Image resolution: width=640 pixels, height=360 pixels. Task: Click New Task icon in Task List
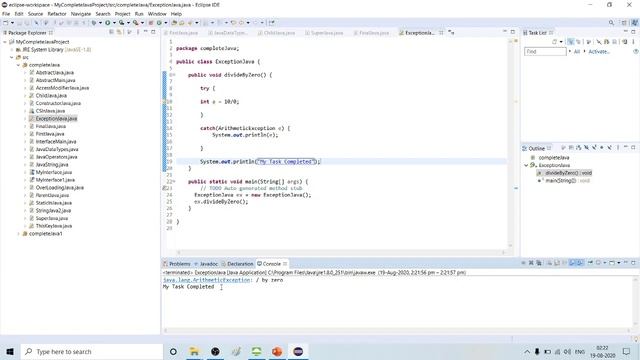[x=554, y=42]
